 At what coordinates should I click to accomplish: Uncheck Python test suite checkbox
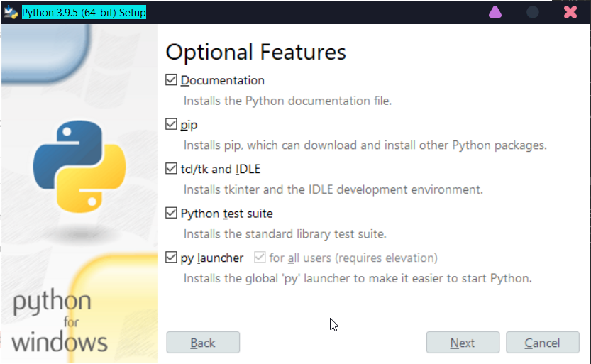(x=171, y=213)
